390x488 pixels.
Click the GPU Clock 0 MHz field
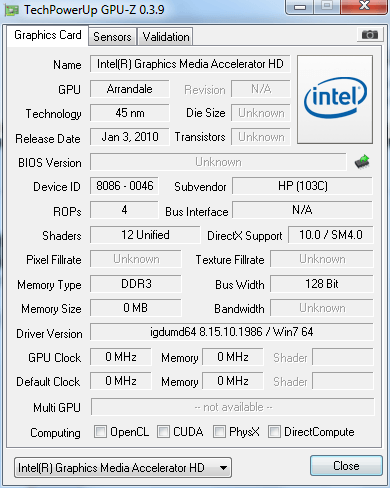[x=121, y=357]
